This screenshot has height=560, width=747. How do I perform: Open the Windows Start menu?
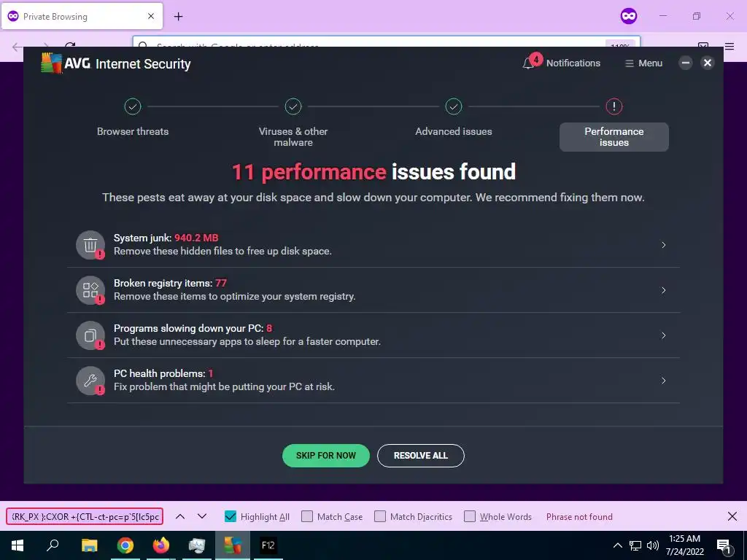click(x=18, y=545)
